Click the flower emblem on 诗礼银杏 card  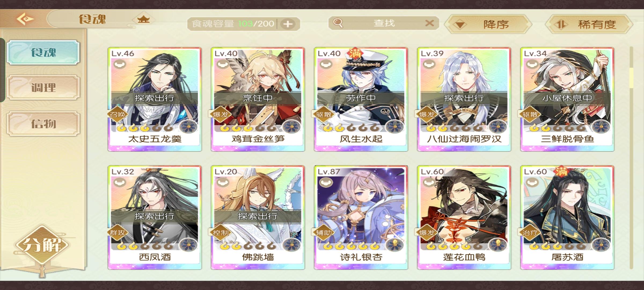(x=394, y=245)
